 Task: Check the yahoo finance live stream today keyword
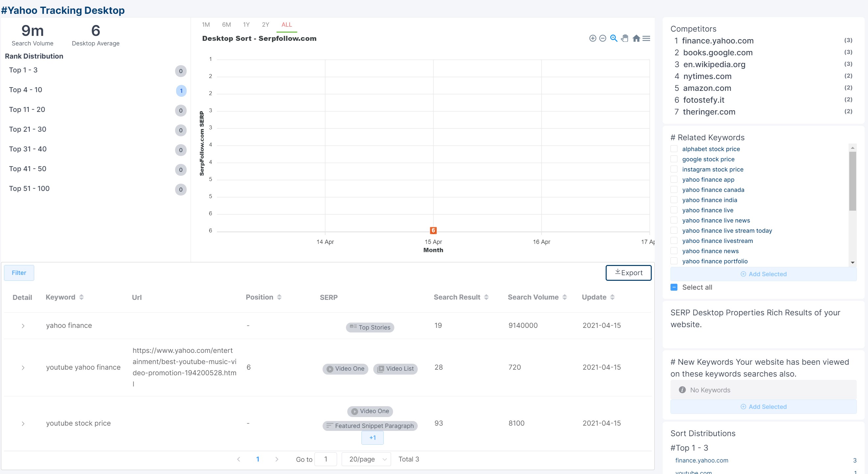[x=674, y=230]
